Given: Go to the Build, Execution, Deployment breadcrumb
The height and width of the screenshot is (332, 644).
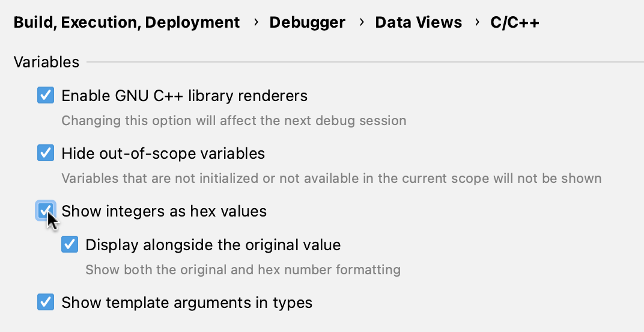Looking at the screenshot, I should [127, 23].
